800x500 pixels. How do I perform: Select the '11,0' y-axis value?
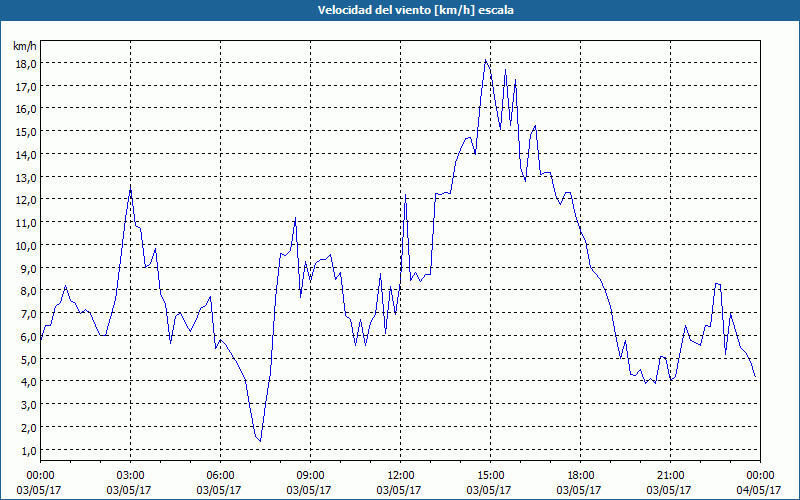pyautogui.click(x=26, y=222)
